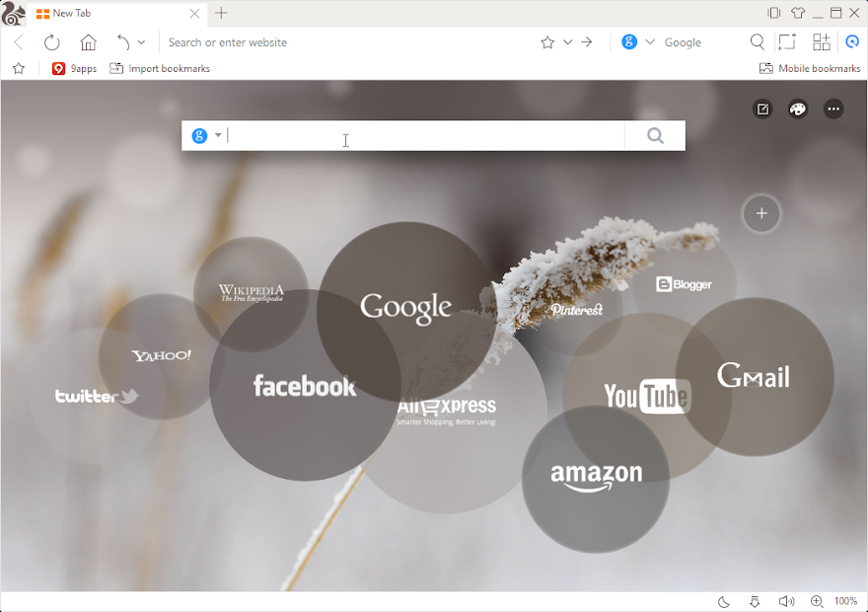
Task: Click the edit speed dial icon
Action: (x=762, y=110)
